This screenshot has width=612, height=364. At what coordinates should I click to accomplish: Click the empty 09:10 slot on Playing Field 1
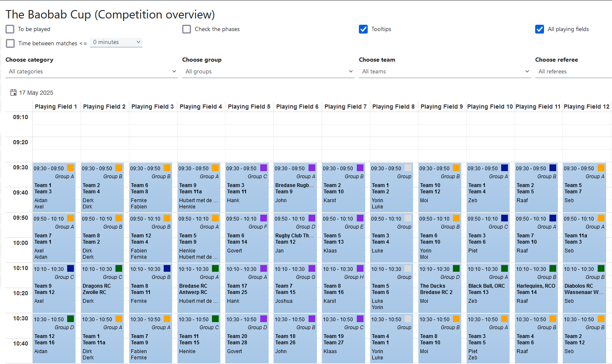[56, 118]
